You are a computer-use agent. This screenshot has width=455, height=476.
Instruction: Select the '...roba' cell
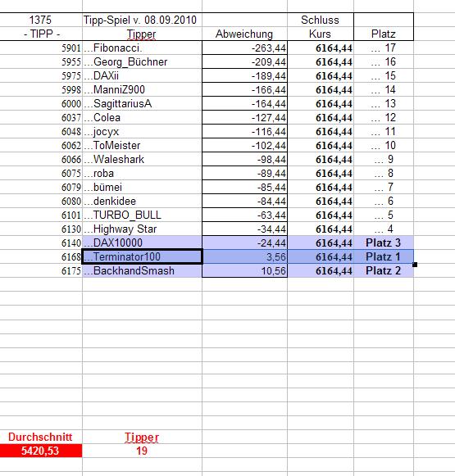pyautogui.click(x=142, y=174)
